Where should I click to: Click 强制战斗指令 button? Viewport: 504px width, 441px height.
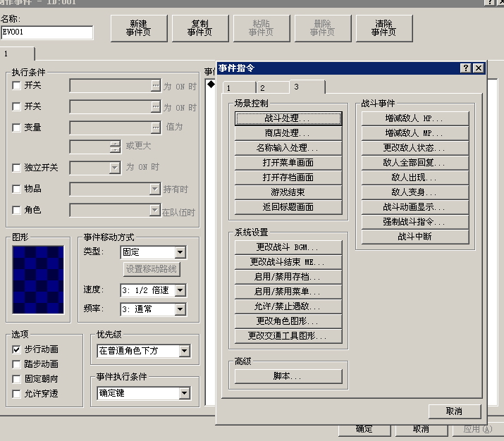[x=415, y=222]
